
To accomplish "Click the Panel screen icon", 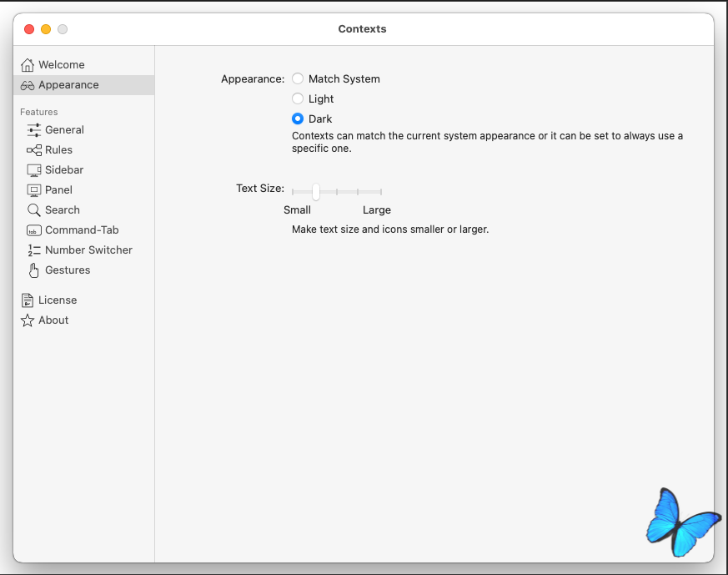I will click(x=34, y=190).
